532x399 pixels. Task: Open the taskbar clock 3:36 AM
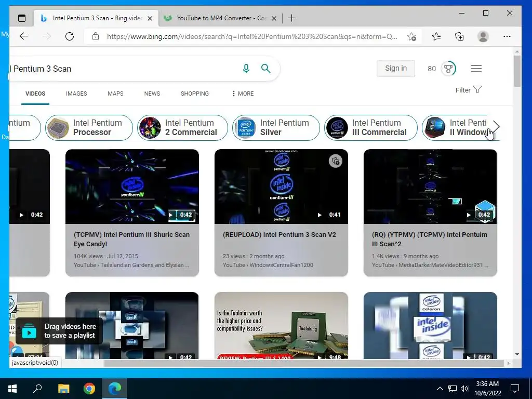pos(487,389)
